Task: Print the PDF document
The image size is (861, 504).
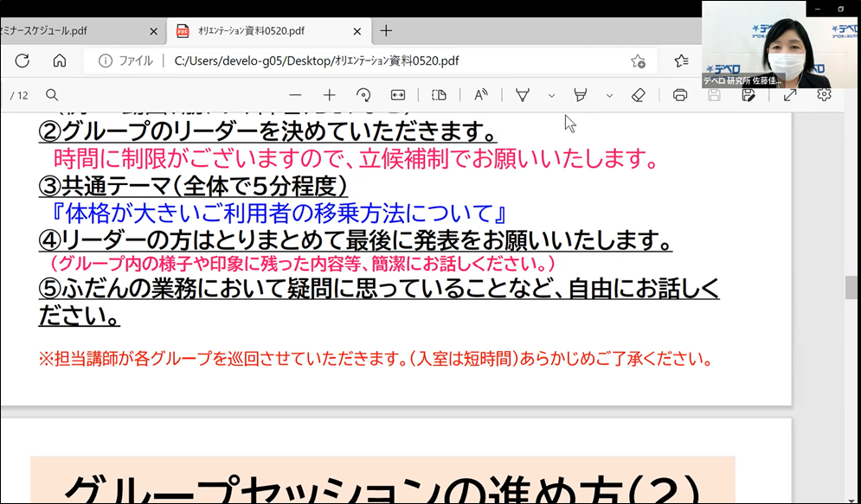Action: pos(680,95)
